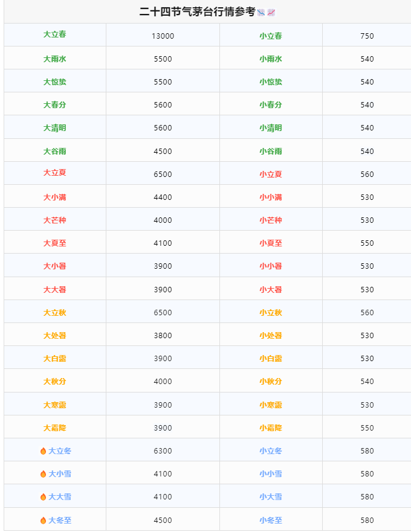411x532 pixels.
Task: Select the 大夏至 cell
Action: click(54, 243)
